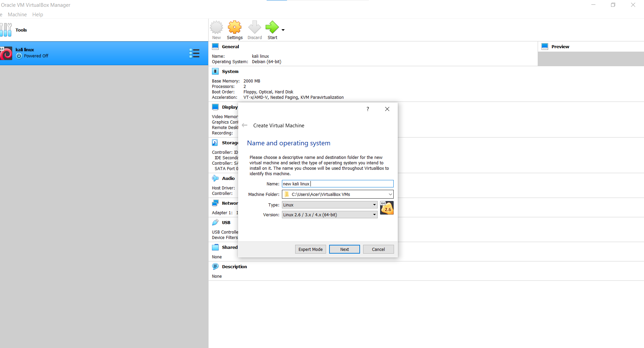Start the selected virtual machine
Screen dimensions: 644x348
tap(272, 30)
